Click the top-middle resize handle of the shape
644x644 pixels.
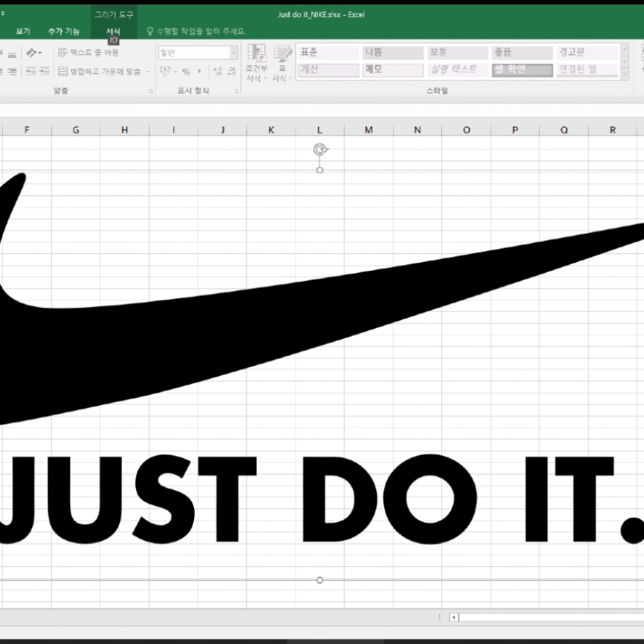pos(320,170)
